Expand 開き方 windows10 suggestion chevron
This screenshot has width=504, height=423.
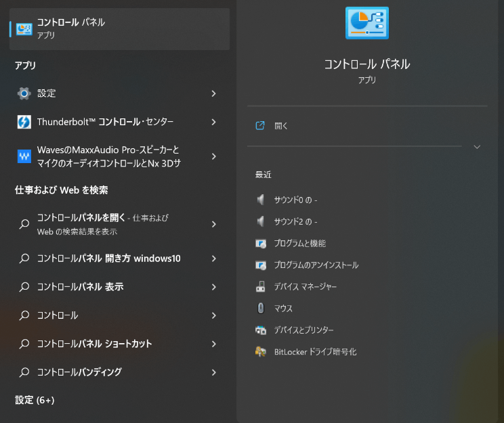pos(214,259)
